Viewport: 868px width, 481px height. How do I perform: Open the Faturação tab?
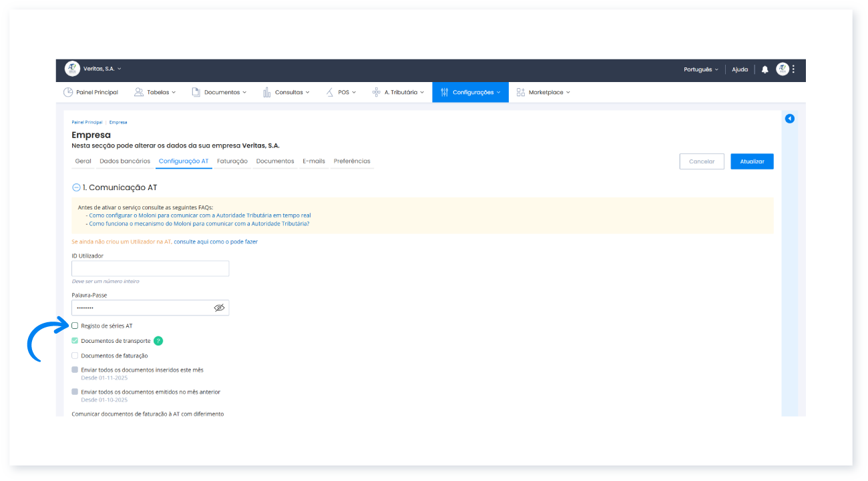click(232, 161)
